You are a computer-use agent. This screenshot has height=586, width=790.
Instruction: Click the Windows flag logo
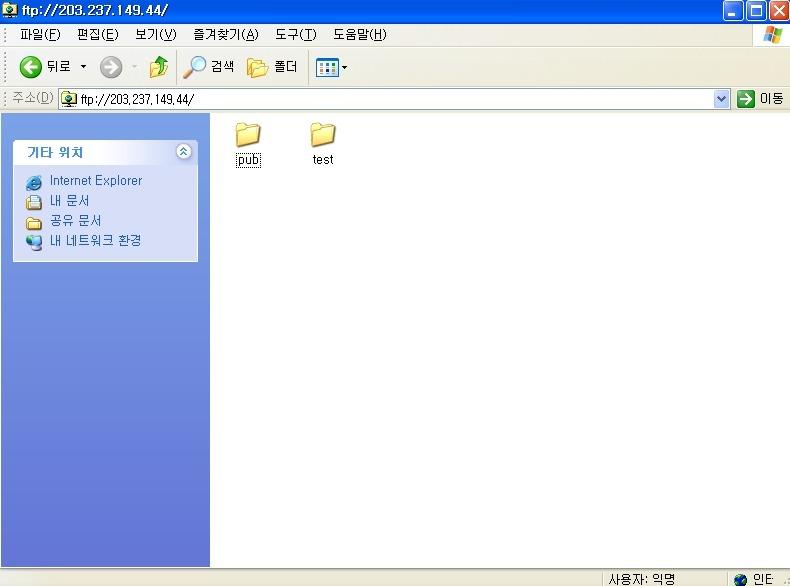772,35
